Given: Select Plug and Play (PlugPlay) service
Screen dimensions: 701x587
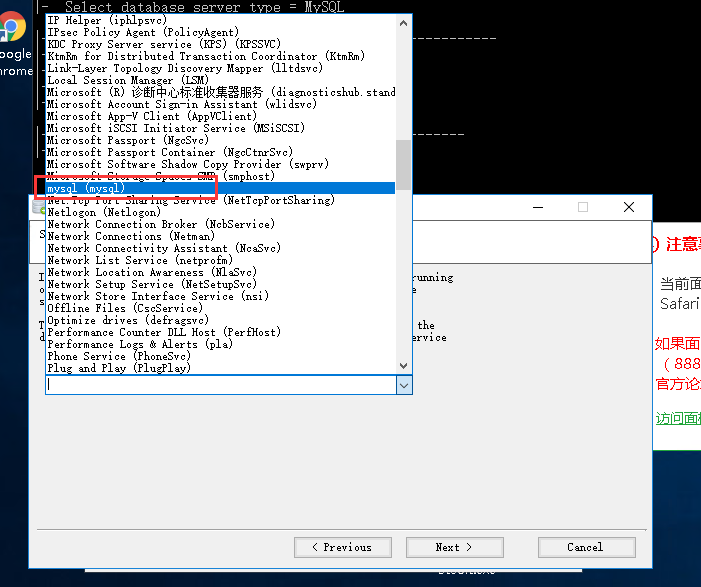Looking at the screenshot, I should [221, 368].
